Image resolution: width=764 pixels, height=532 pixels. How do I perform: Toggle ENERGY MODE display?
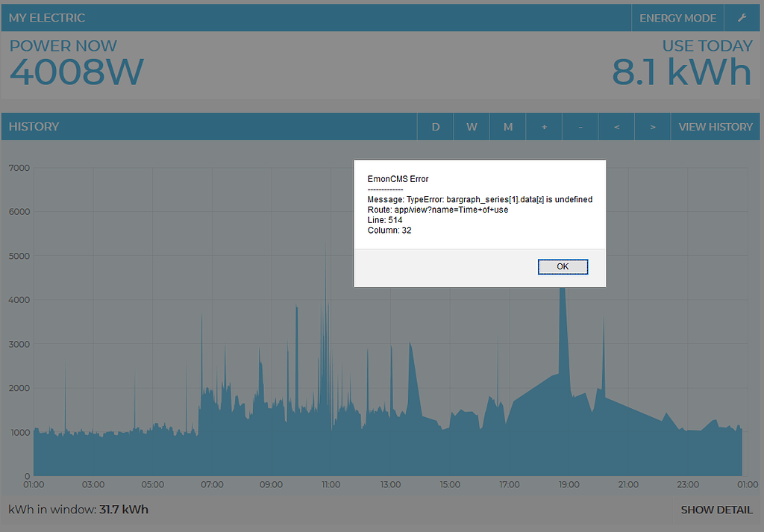(x=677, y=17)
